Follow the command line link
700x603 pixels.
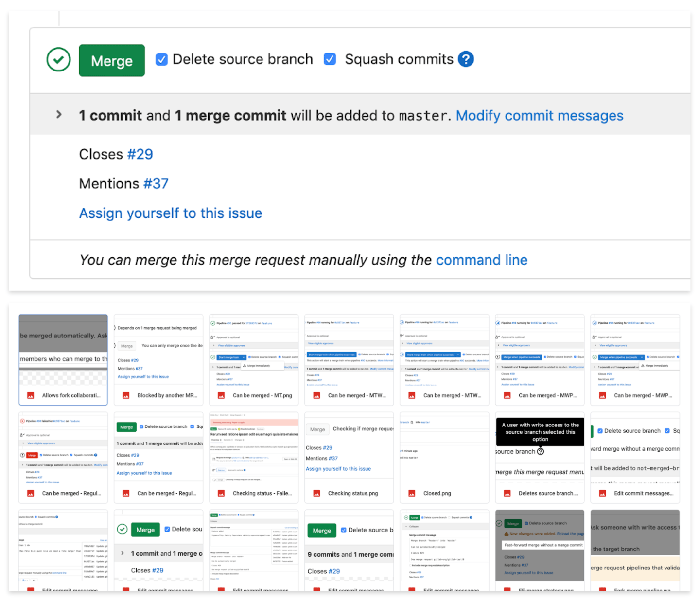pos(481,260)
